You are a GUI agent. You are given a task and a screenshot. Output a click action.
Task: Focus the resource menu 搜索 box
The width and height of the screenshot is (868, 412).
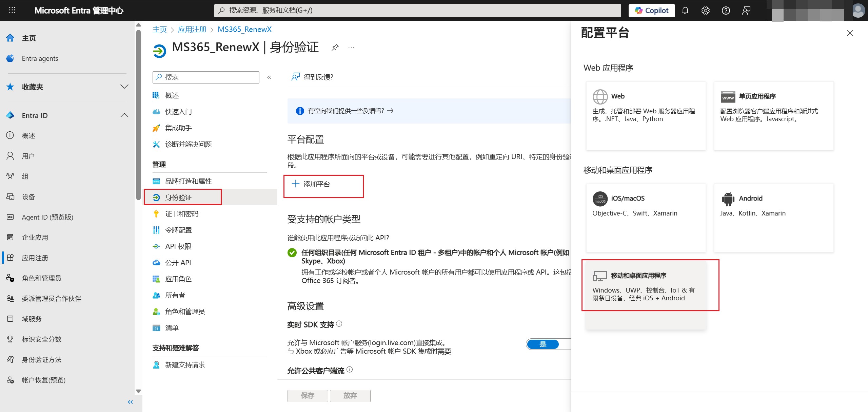(x=206, y=77)
